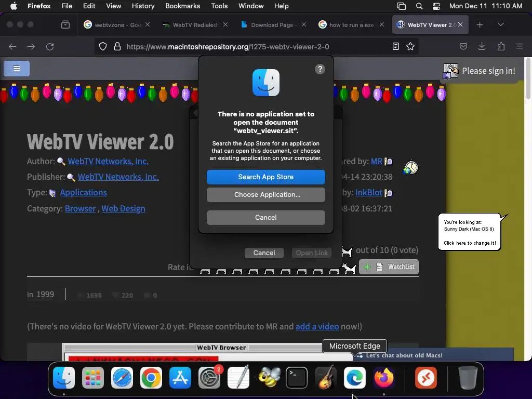Open Google Chrome from the Dock
Viewport: 532px width, 399px height.
coord(151,378)
